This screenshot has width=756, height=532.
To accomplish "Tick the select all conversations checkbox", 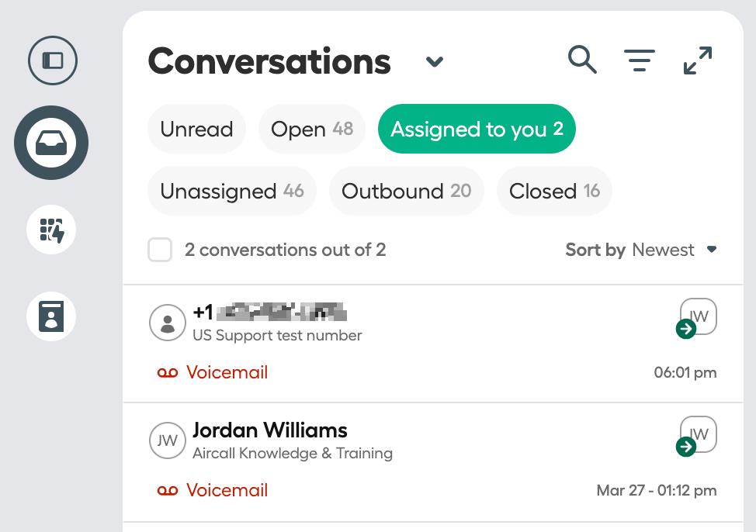I will [160, 250].
